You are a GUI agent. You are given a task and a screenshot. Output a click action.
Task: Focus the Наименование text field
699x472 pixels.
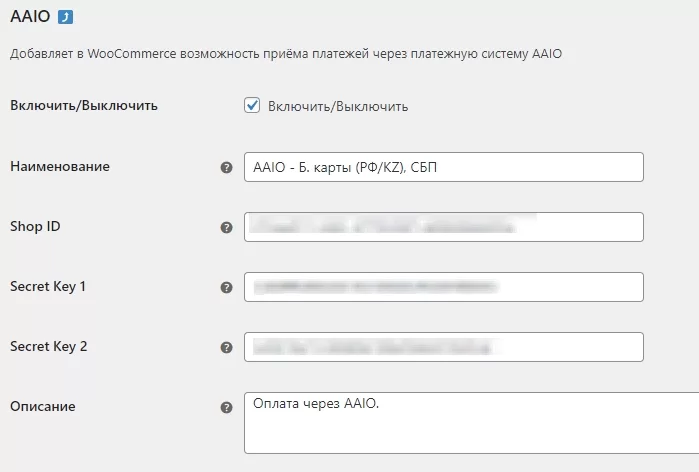[x=443, y=167]
